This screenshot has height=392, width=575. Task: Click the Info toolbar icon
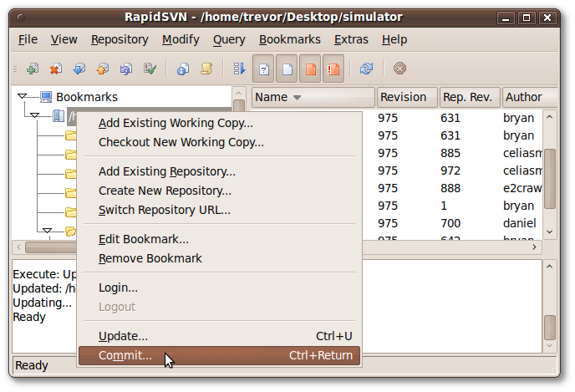coord(183,69)
